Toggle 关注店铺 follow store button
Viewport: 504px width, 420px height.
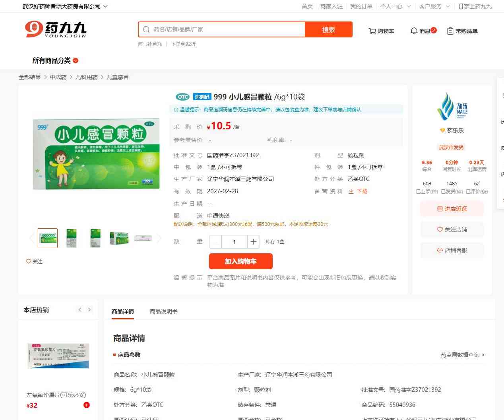452,229
